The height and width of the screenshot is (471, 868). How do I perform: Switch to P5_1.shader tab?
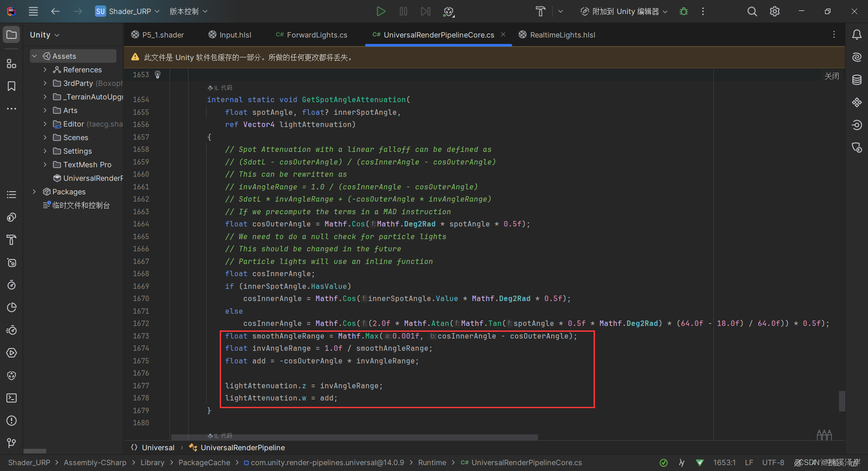(x=158, y=35)
